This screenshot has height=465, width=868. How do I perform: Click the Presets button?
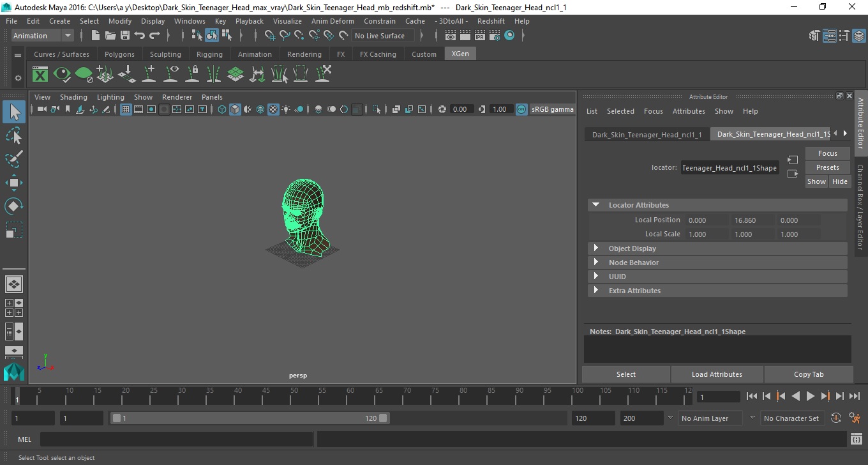[827, 167]
